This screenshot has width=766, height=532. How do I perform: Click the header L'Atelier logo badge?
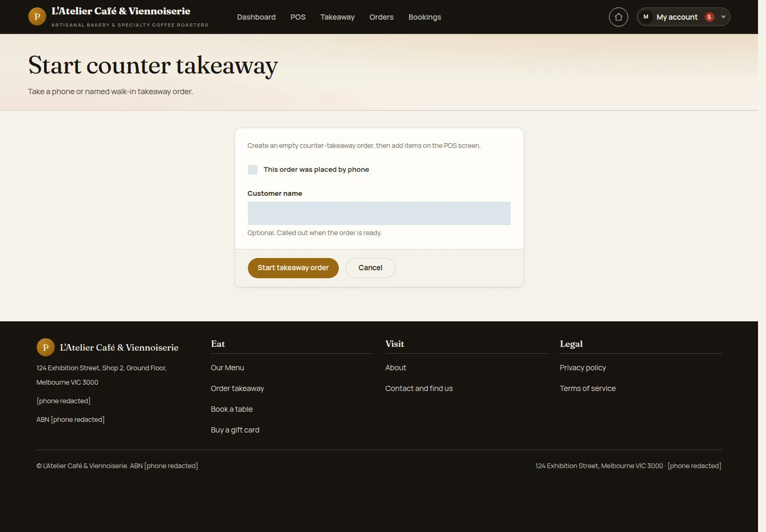point(37,16)
